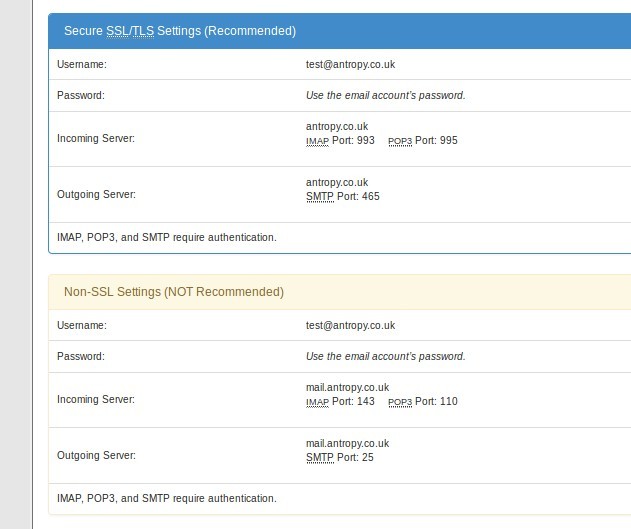The image size is (631, 529).
Task: Click the password hint text under Non-SSL settings
Action: click(385, 356)
